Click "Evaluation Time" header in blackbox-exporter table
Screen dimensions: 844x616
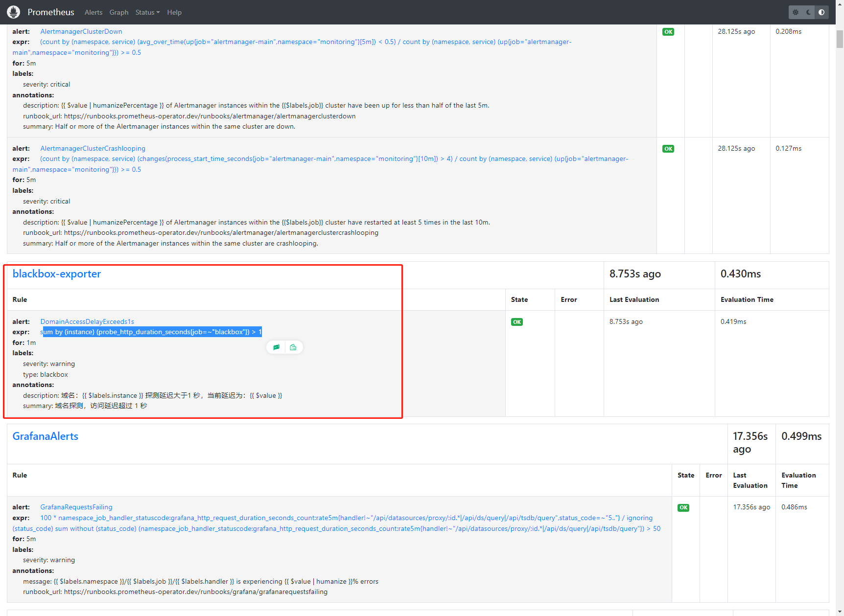[747, 300]
